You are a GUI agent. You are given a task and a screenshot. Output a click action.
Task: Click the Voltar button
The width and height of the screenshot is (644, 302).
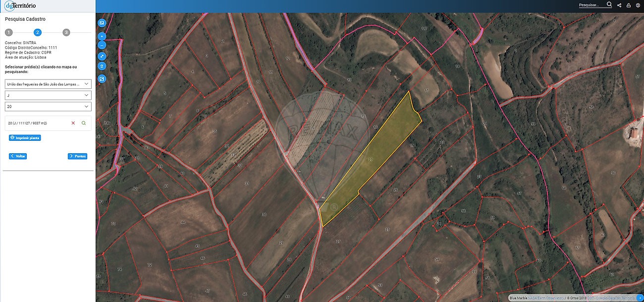click(x=18, y=156)
